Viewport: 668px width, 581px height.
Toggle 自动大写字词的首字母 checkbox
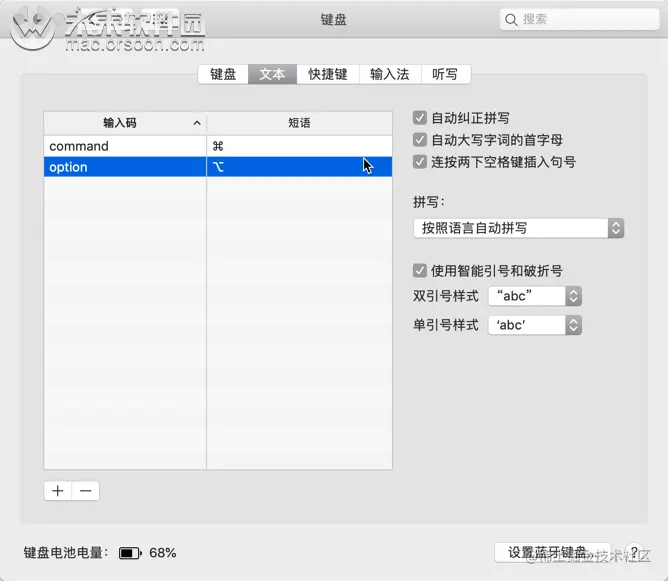420,140
